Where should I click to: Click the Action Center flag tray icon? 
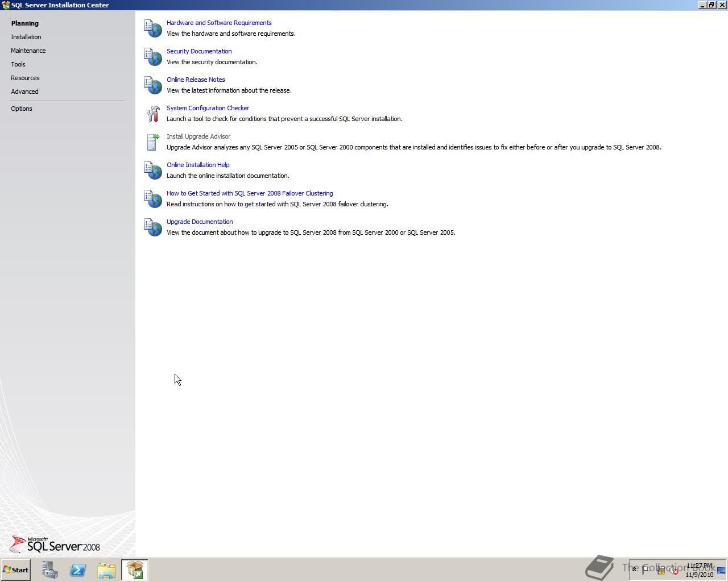[646, 570]
